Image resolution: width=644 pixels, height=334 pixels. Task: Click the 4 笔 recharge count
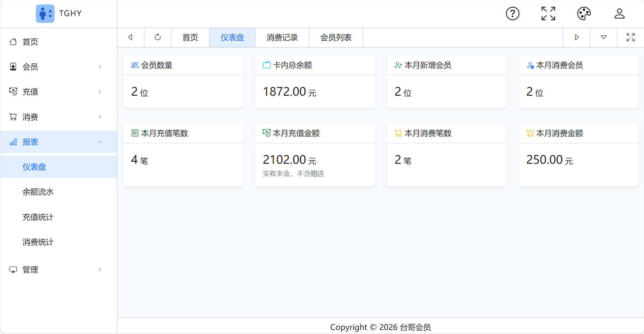(x=140, y=160)
